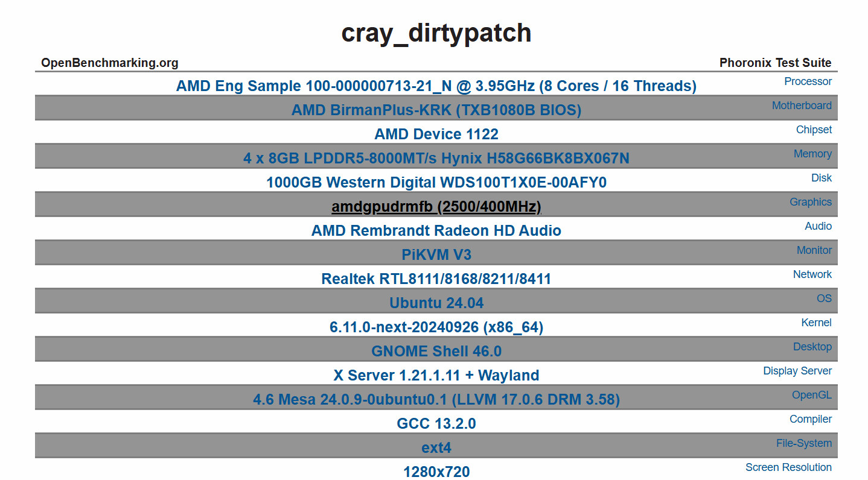Click the Ubuntu 24.04 value
868x480 pixels.
click(436, 303)
